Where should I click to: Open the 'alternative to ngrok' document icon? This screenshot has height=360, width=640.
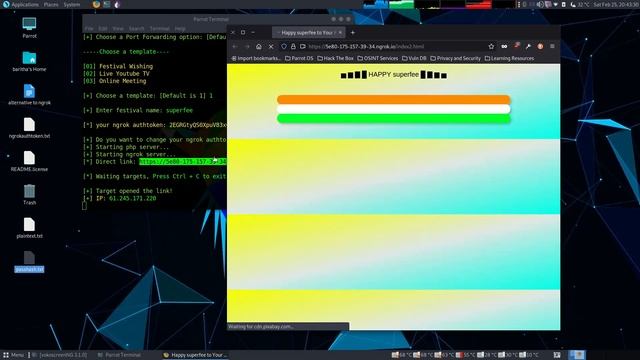point(29,94)
